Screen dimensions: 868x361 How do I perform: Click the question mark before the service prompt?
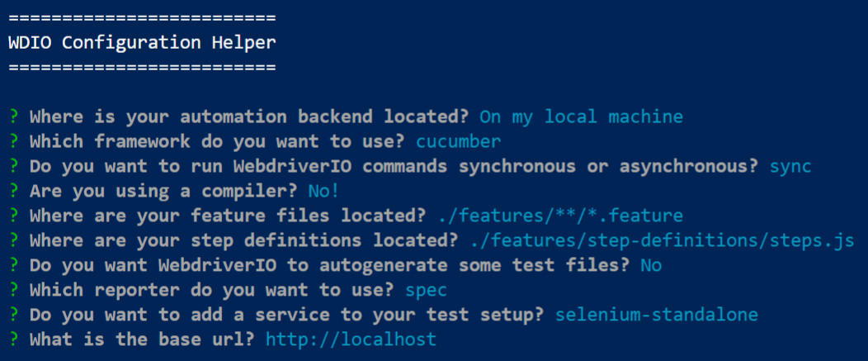click(13, 315)
